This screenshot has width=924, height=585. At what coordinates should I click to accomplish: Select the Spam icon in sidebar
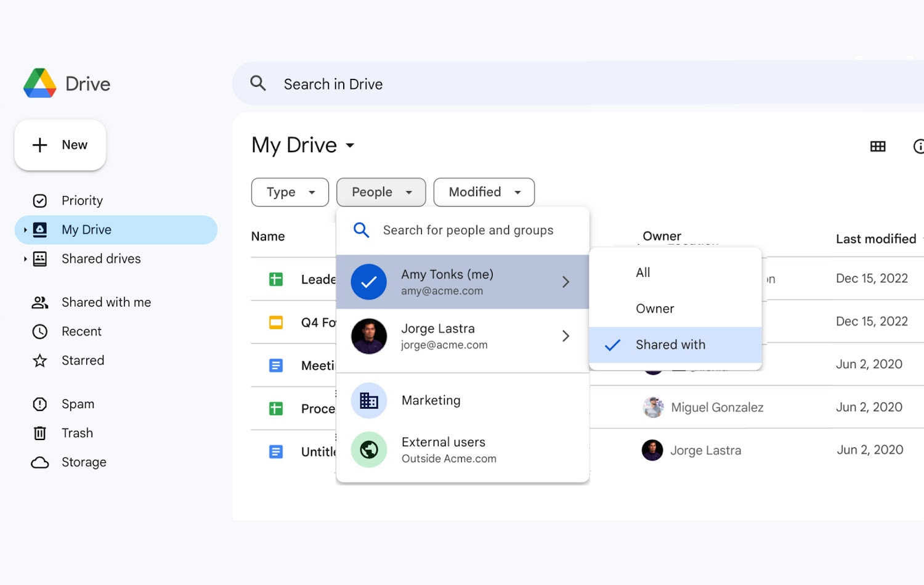tap(39, 404)
